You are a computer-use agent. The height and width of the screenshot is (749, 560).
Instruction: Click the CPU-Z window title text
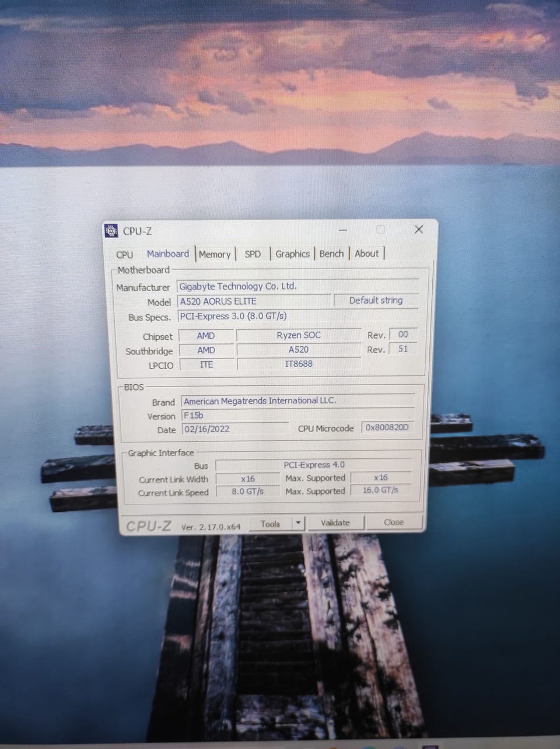137,231
